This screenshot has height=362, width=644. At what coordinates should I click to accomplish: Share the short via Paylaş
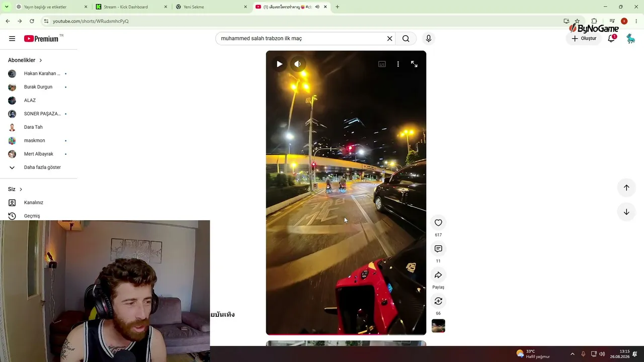tap(438, 275)
